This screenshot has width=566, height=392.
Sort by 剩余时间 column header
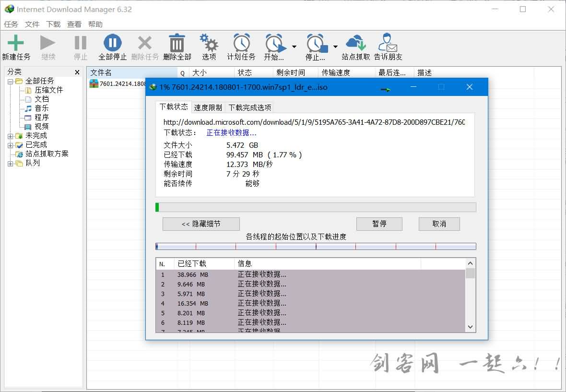pos(295,72)
